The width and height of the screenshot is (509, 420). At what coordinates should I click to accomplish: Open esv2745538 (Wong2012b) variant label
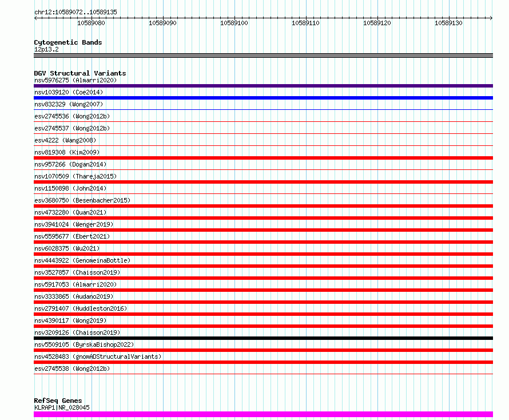tap(72, 369)
